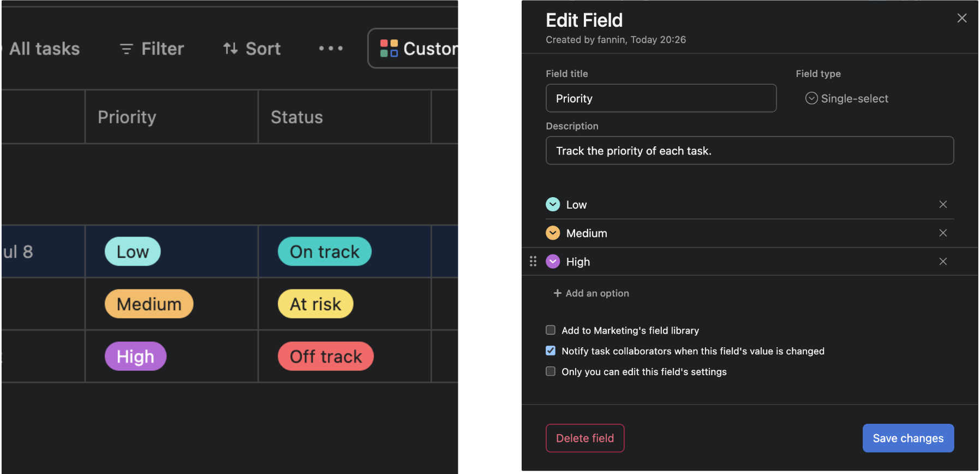Image resolution: width=980 pixels, height=474 pixels.
Task: Enable Add to Marketing's field library
Action: [551, 330]
